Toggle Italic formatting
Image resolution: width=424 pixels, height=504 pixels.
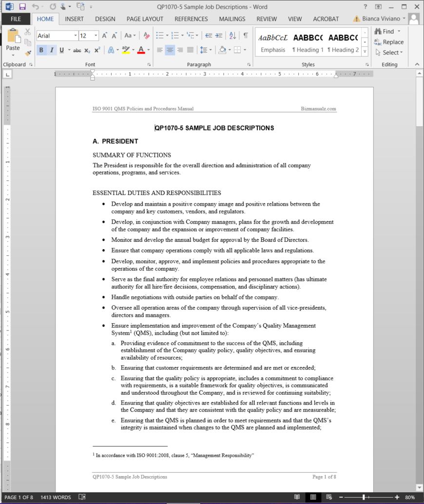[x=52, y=50]
